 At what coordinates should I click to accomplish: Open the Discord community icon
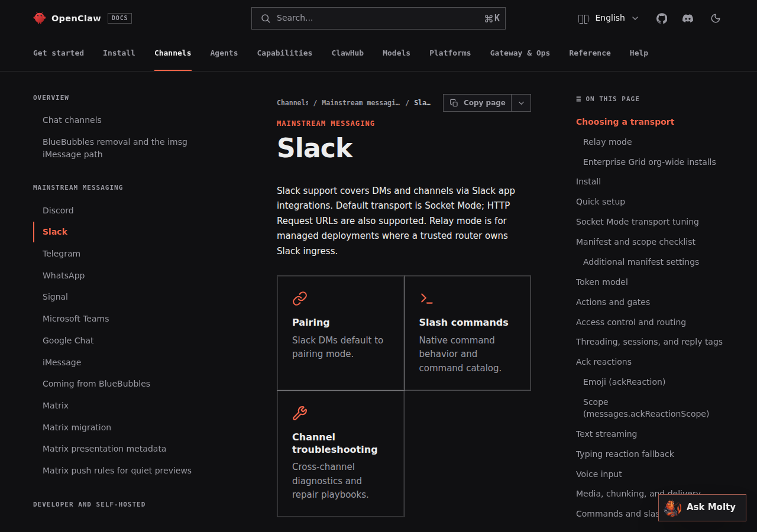coord(688,18)
